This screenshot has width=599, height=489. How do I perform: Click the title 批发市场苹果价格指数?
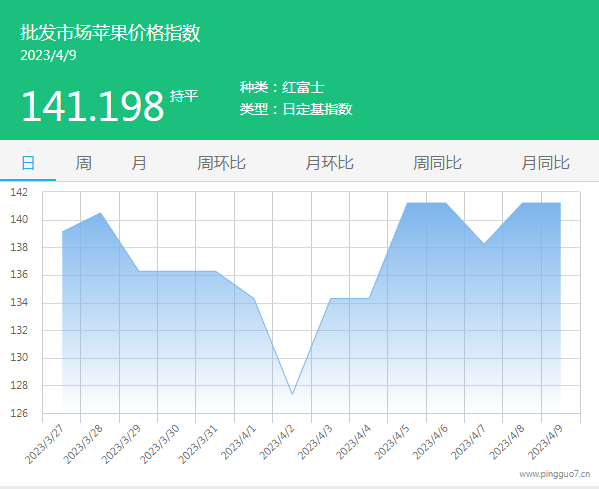110,32
